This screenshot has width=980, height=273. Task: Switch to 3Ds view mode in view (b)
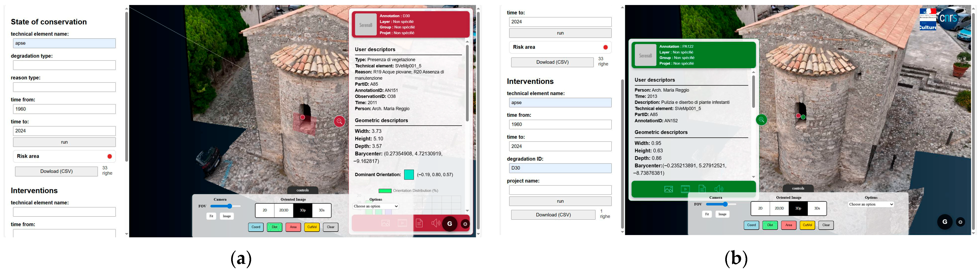pyautogui.click(x=817, y=208)
